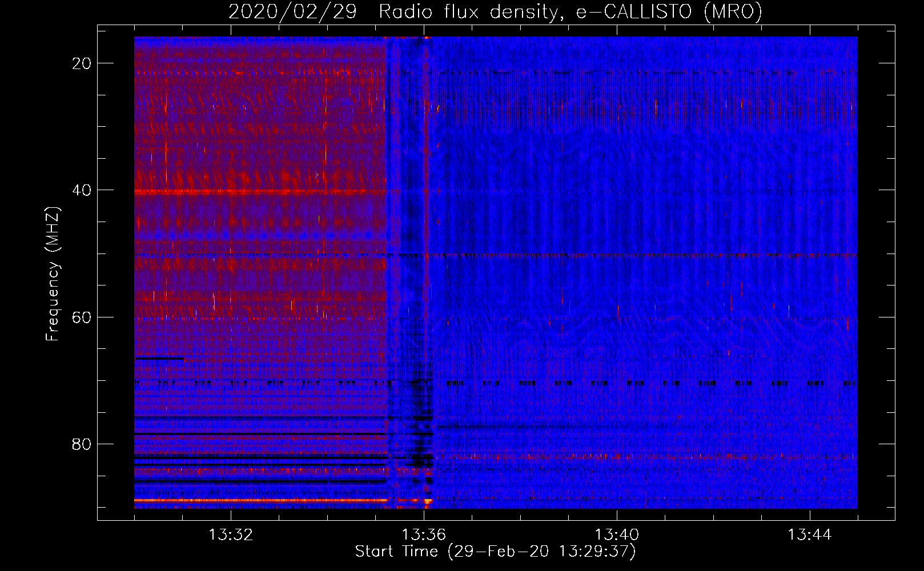Click the short black line segment near 66 MHz

click(x=159, y=358)
